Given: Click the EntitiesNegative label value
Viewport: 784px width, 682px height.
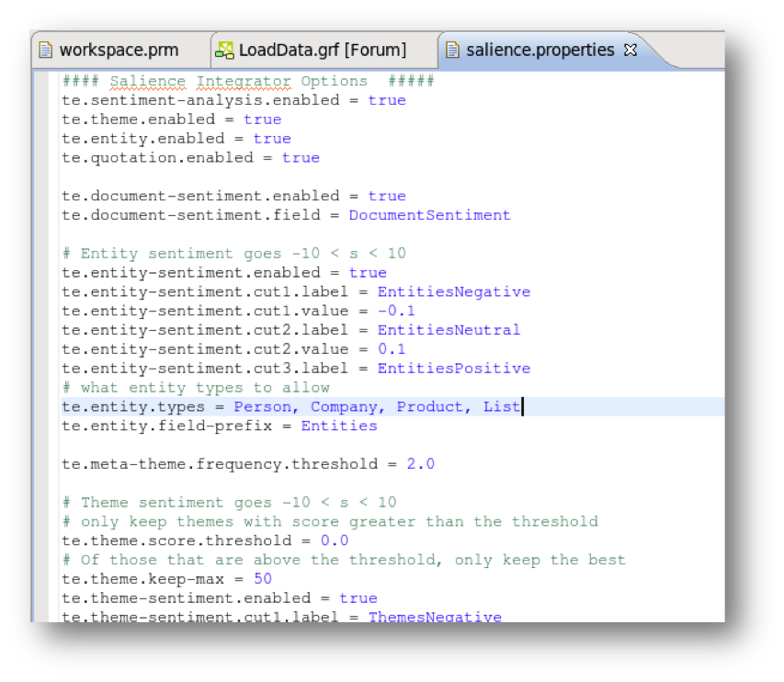Looking at the screenshot, I should (x=454, y=292).
